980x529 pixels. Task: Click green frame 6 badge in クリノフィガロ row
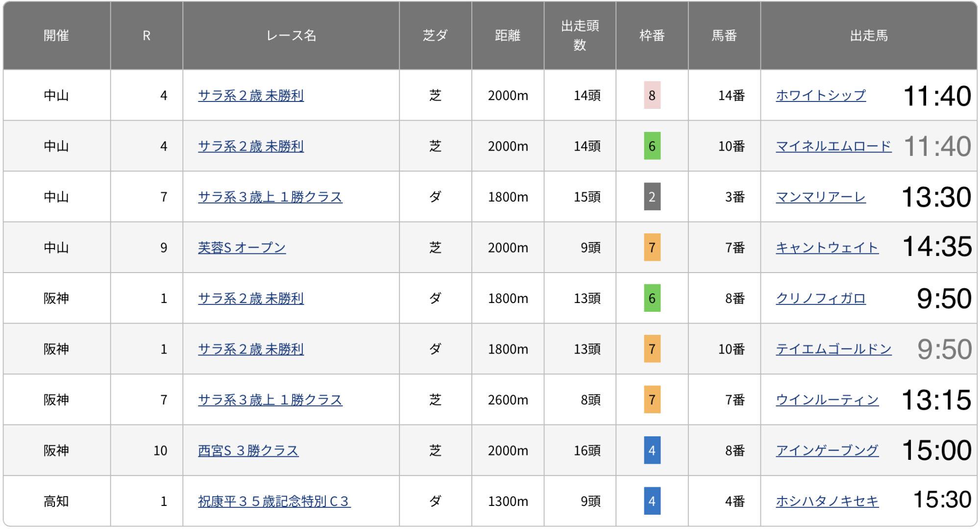click(x=652, y=299)
